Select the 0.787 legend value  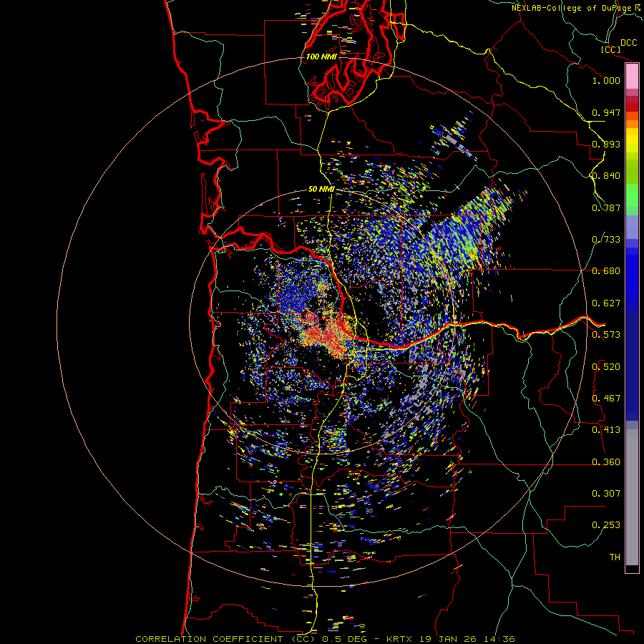pyautogui.click(x=606, y=208)
